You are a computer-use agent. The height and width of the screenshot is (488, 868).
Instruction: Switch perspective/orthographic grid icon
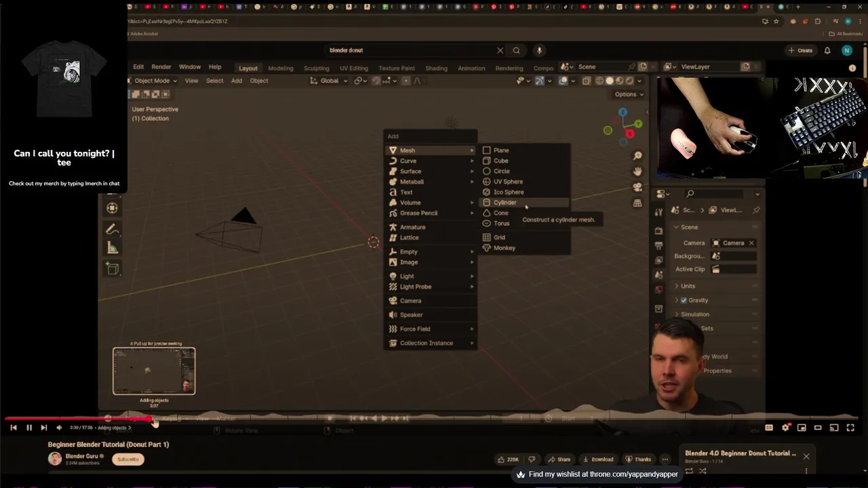click(637, 203)
